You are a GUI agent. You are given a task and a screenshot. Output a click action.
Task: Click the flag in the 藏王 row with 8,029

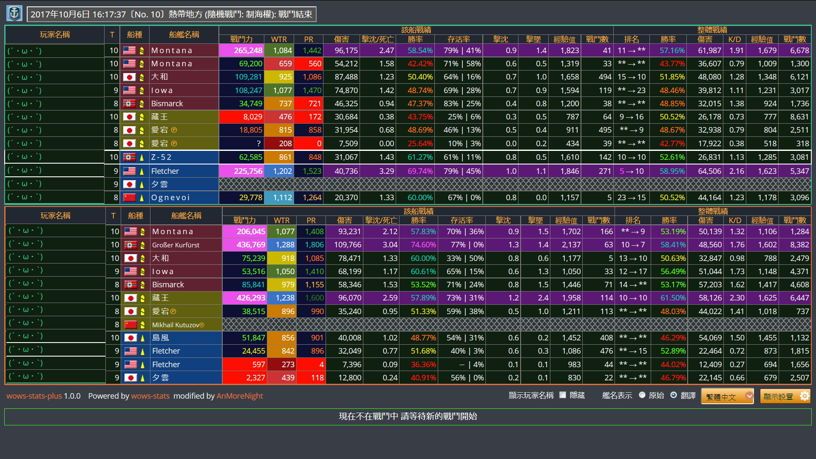point(129,117)
